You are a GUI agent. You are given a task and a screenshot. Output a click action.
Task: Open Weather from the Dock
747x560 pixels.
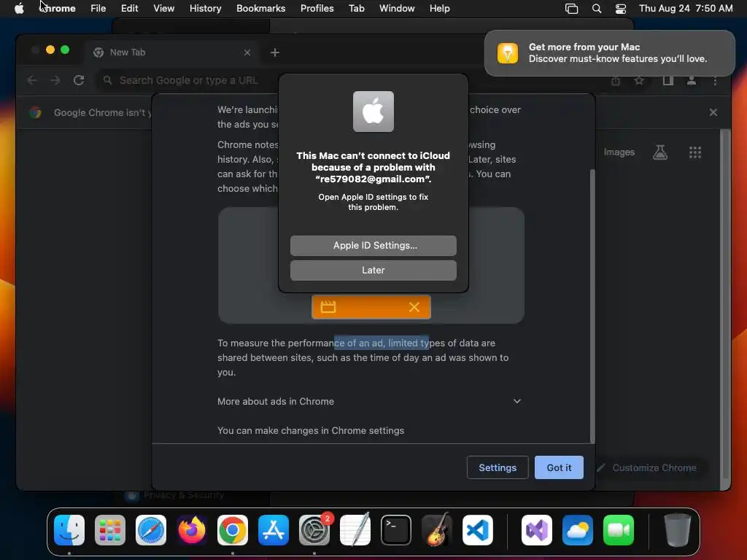point(578,530)
